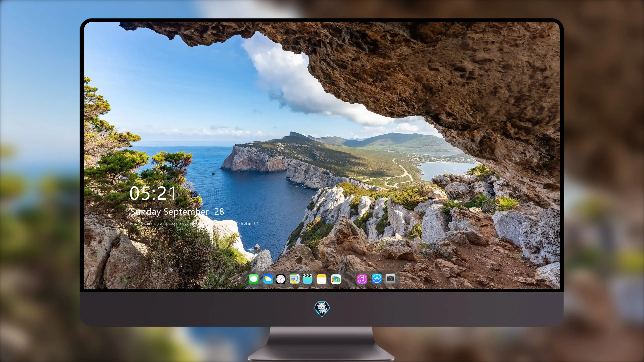Open the Camera app in the dock
This screenshot has width=644, height=362.
(x=390, y=279)
